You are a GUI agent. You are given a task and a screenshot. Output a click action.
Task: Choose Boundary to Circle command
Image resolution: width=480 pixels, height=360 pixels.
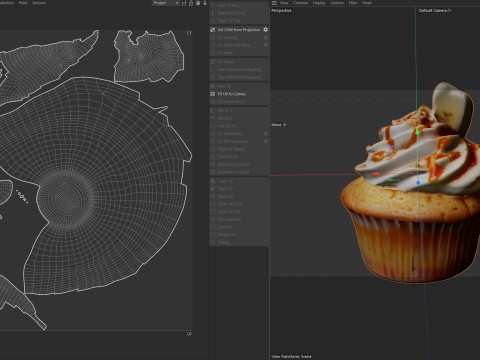(233, 164)
